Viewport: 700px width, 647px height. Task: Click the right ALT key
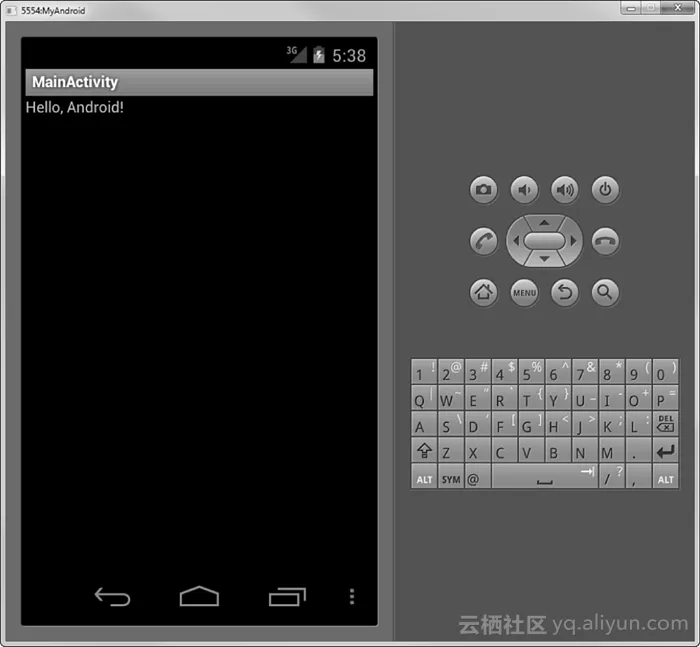(x=665, y=476)
